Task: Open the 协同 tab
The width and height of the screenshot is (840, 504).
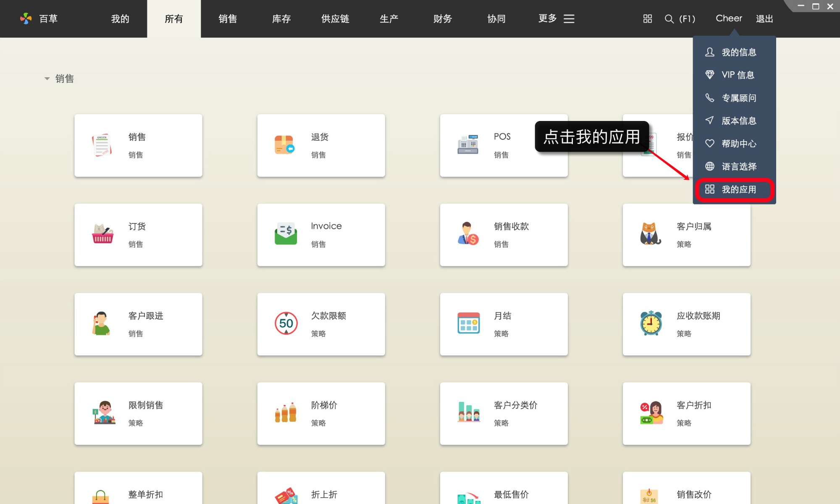Action: coord(496,18)
